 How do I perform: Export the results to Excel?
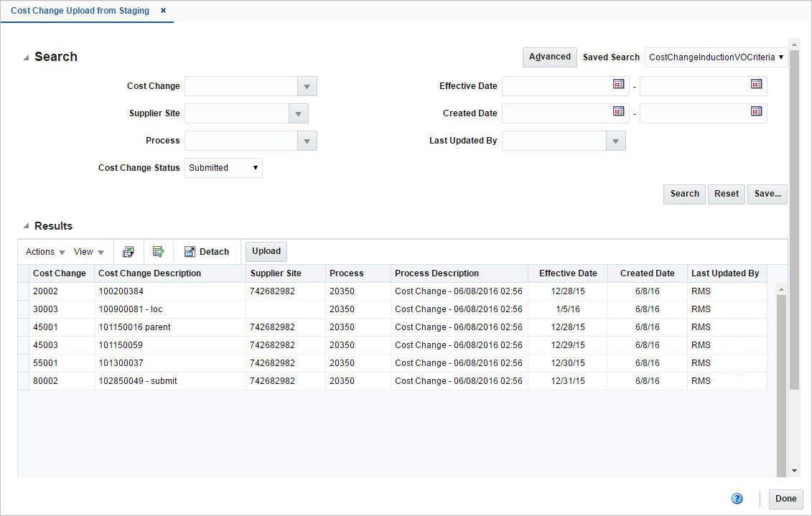(x=128, y=251)
